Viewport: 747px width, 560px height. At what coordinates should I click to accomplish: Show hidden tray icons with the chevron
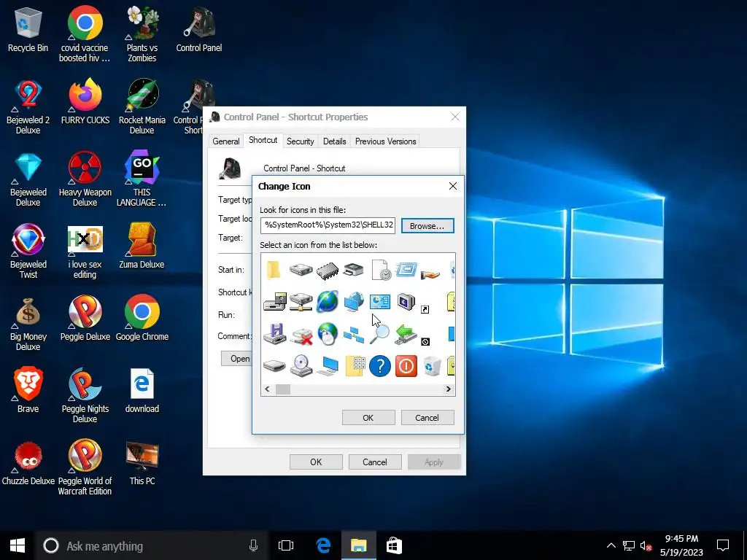tap(611, 545)
